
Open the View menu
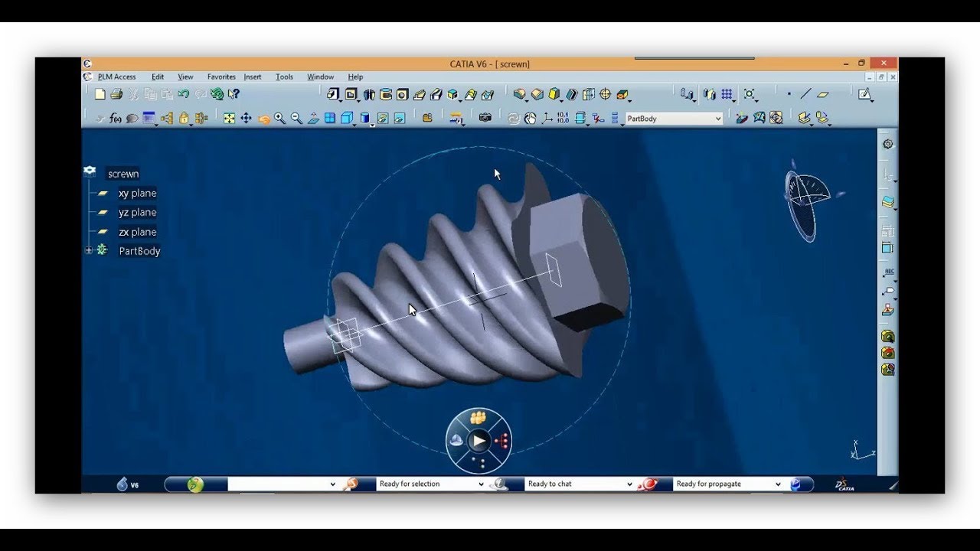coord(185,77)
